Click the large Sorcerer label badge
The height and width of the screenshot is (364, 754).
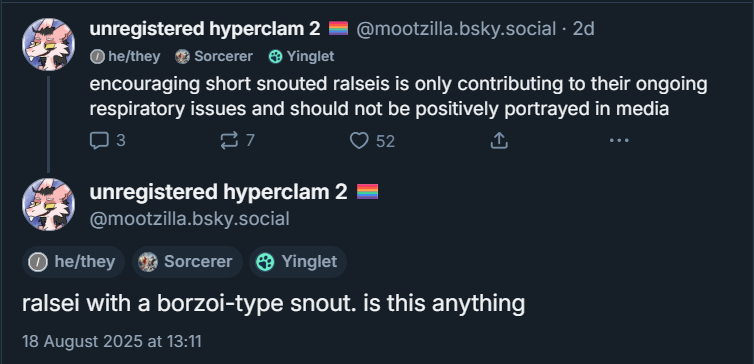(x=187, y=262)
